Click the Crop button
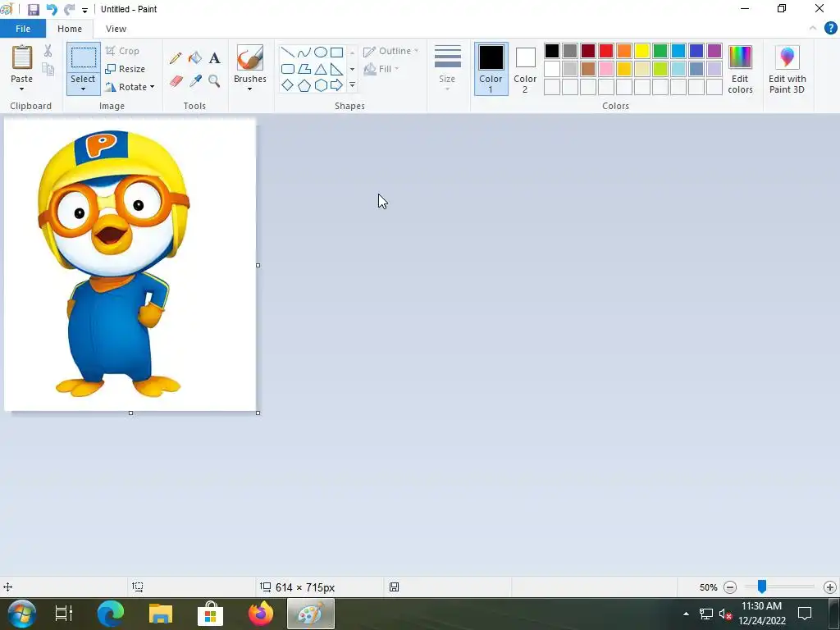 tap(123, 51)
